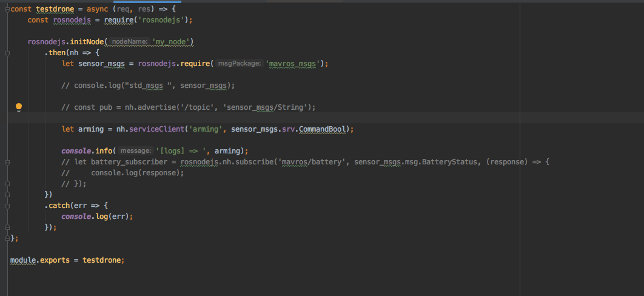Fold the commented battery_subscriber block
The height and width of the screenshot is (296, 644).
click(x=7, y=162)
